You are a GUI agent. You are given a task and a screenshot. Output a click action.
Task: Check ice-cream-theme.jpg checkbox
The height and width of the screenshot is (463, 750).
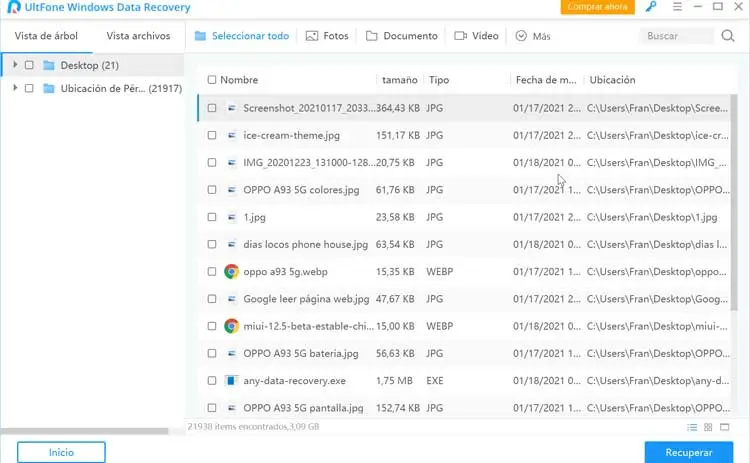pyautogui.click(x=212, y=135)
